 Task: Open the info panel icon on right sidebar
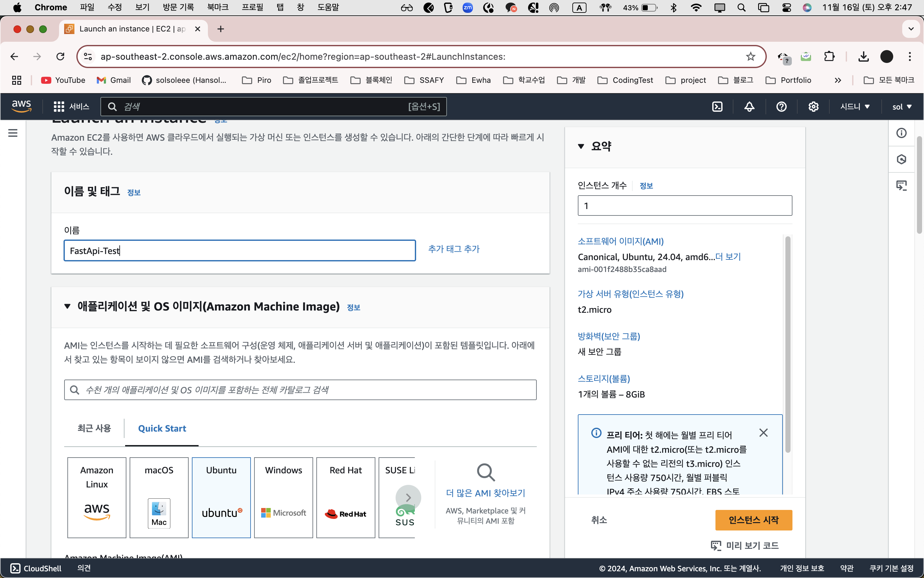(901, 133)
